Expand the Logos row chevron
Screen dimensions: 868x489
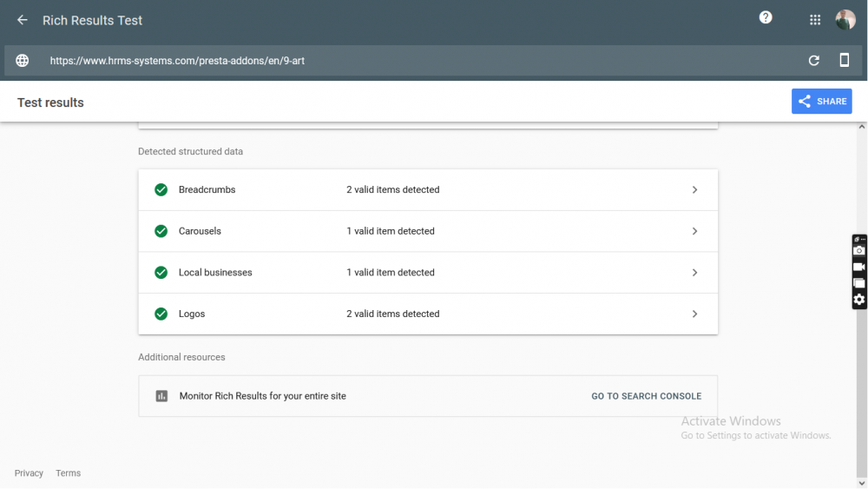pos(694,314)
